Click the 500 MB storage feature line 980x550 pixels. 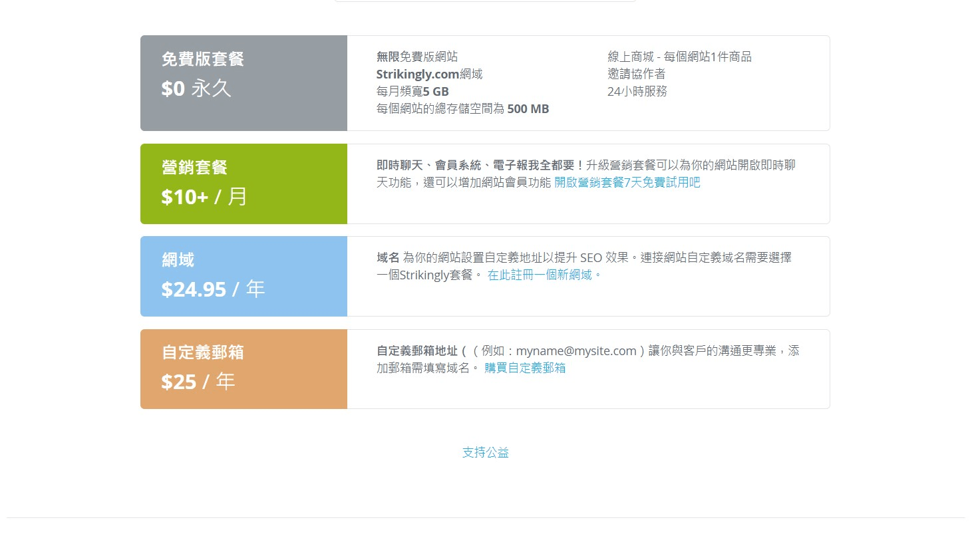(x=462, y=108)
